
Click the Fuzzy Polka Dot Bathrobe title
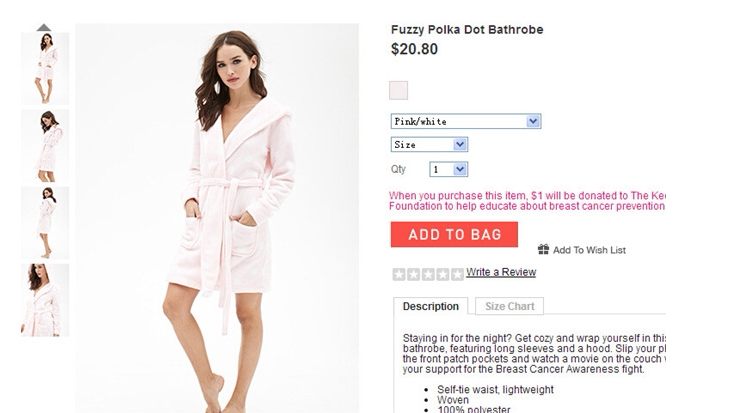pos(467,30)
